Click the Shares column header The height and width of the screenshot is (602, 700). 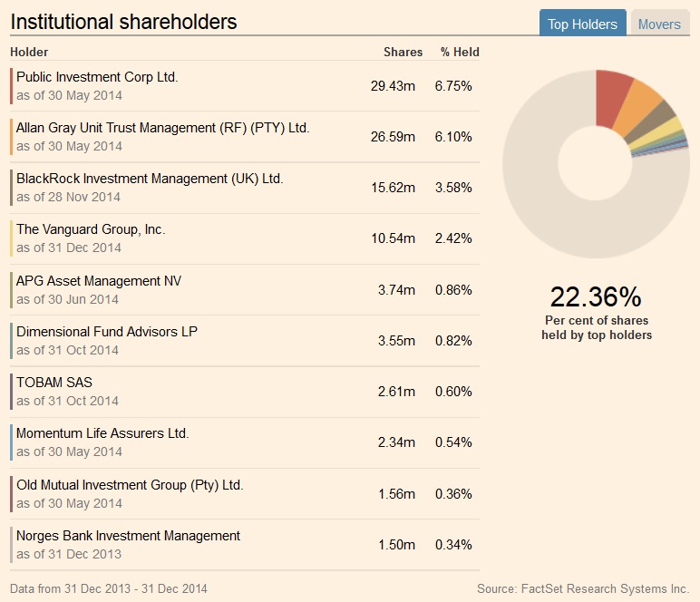tap(403, 53)
